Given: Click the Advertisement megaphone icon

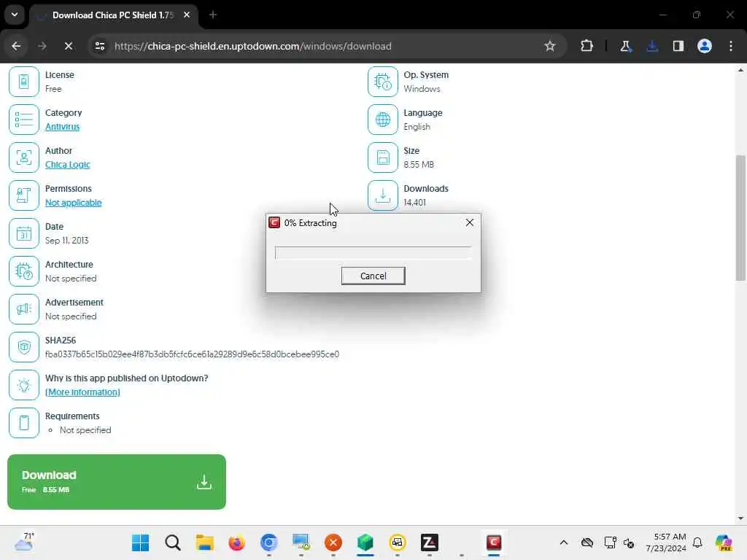Looking at the screenshot, I should coord(24,309).
